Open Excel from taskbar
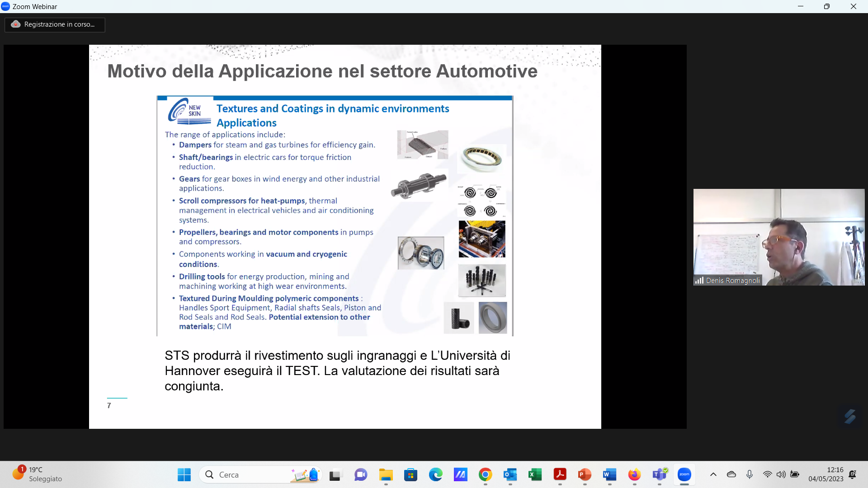Image resolution: width=868 pixels, height=488 pixels. [535, 474]
